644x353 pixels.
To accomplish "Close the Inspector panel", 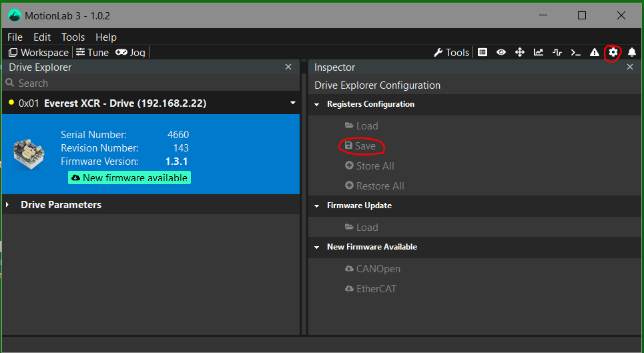I will (x=629, y=67).
